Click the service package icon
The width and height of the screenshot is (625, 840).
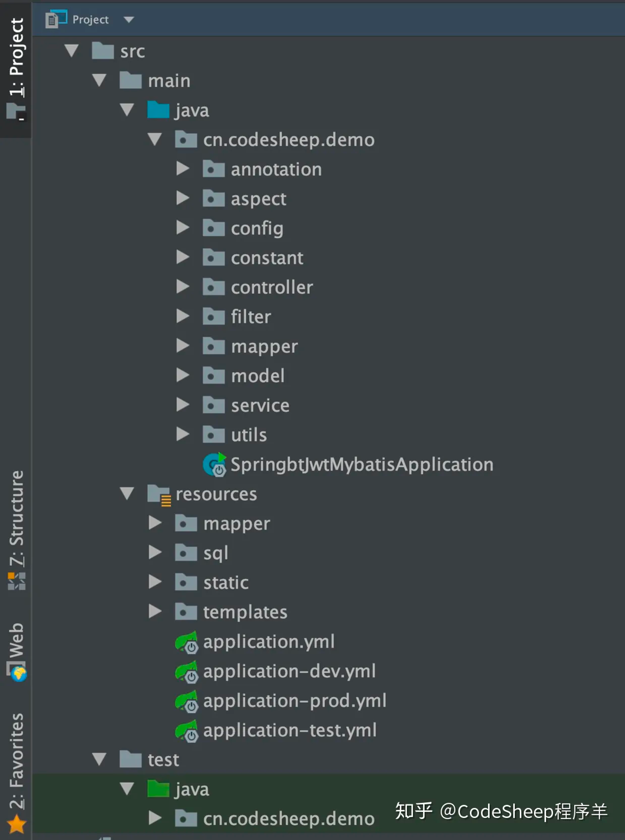tap(214, 405)
